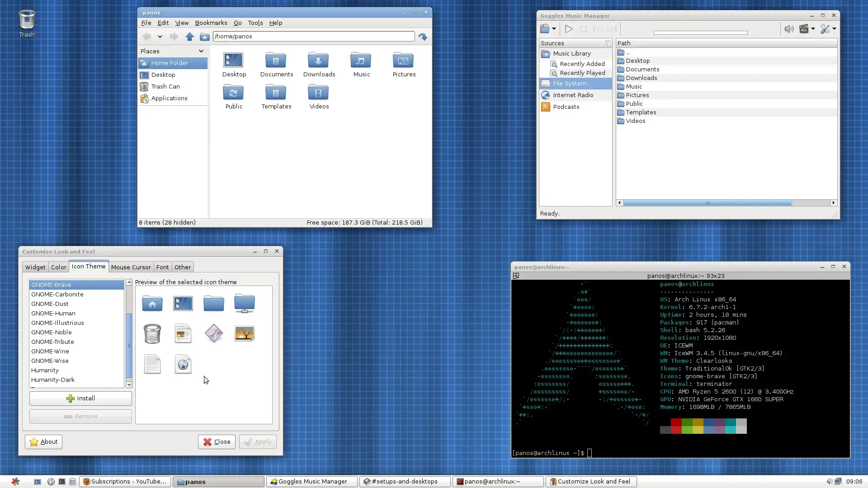Viewport: 868px width, 488px height.
Task: Switch to the Mouse Cursor tab
Action: (x=131, y=267)
